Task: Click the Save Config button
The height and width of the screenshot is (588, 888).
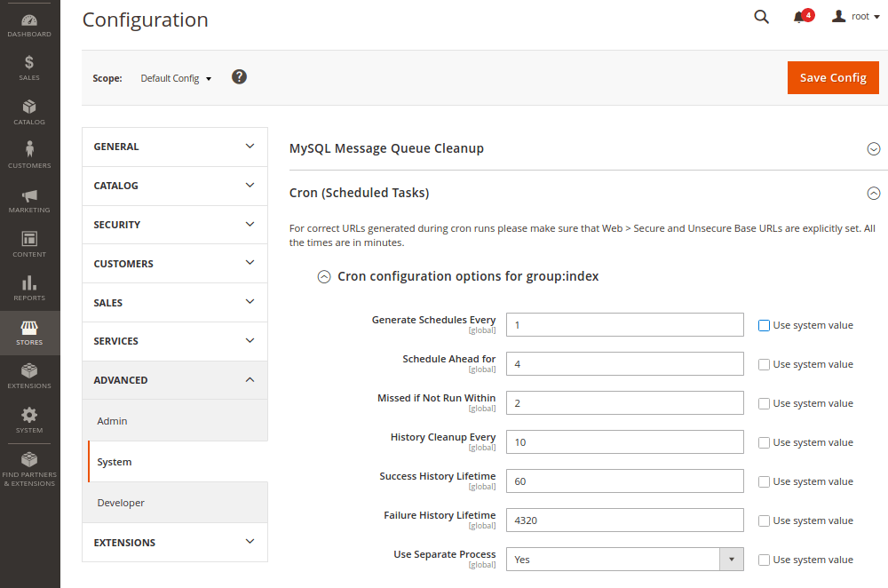Action: [x=832, y=77]
